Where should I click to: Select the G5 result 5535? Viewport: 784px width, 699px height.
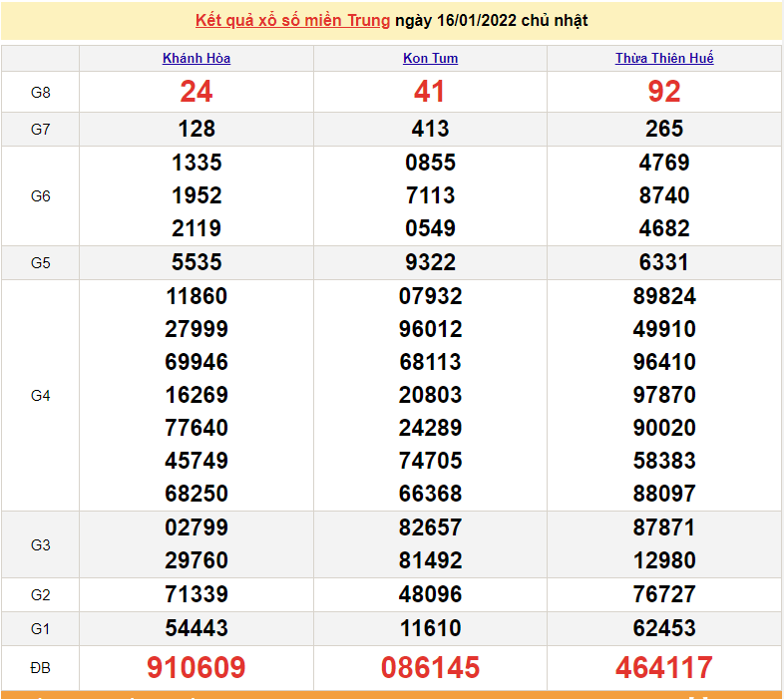(x=196, y=262)
